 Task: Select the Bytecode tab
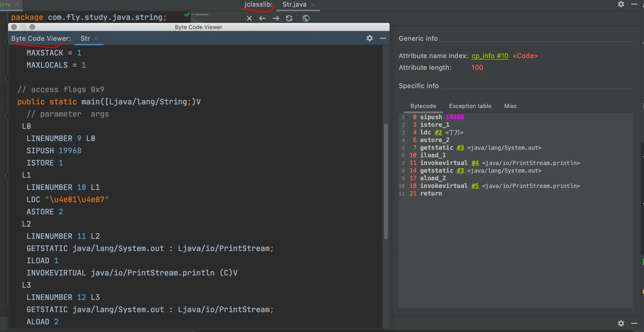click(423, 106)
